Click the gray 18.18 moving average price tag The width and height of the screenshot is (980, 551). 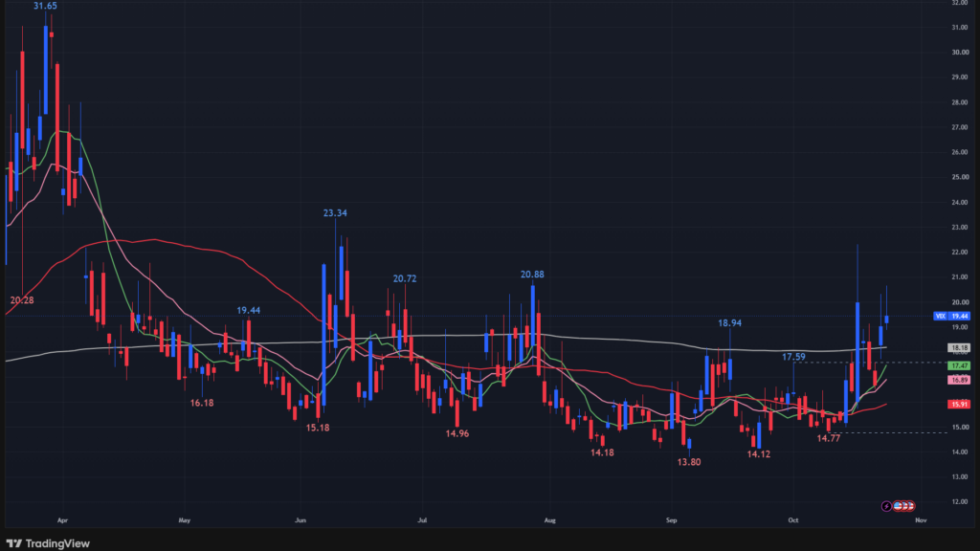(959, 348)
